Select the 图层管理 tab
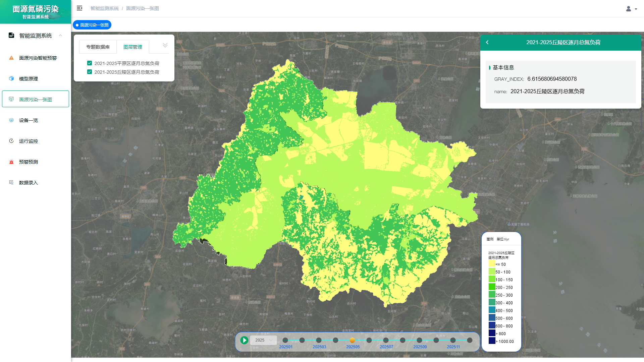This screenshot has width=644, height=362. pyautogui.click(x=133, y=47)
